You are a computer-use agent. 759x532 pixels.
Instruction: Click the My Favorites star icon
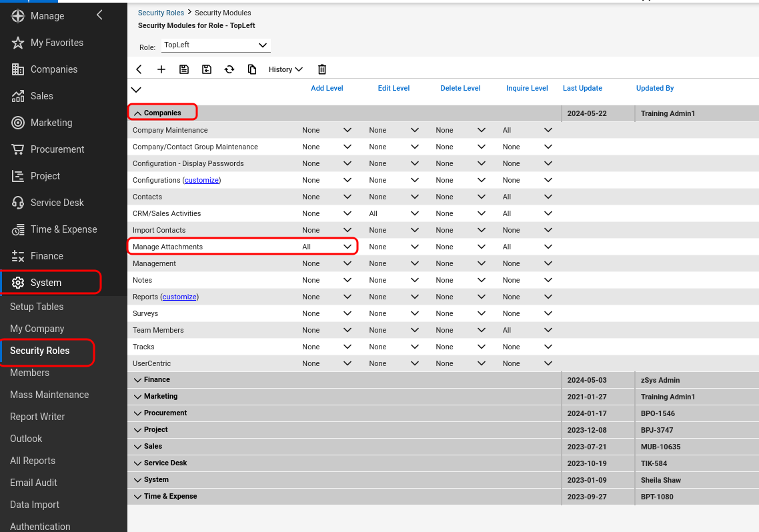(18, 43)
